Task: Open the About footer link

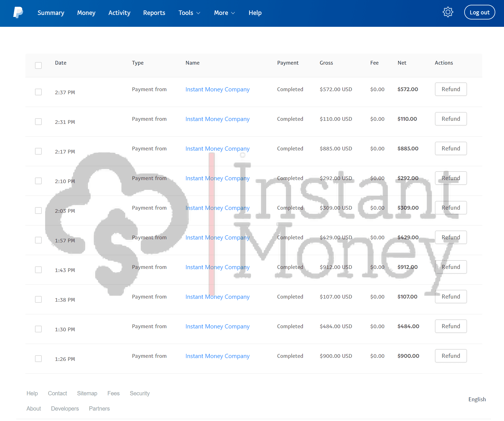Action: tap(34, 409)
